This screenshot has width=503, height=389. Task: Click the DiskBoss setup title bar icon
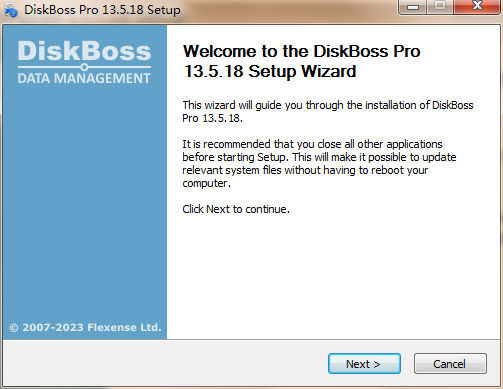[x=11, y=9]
